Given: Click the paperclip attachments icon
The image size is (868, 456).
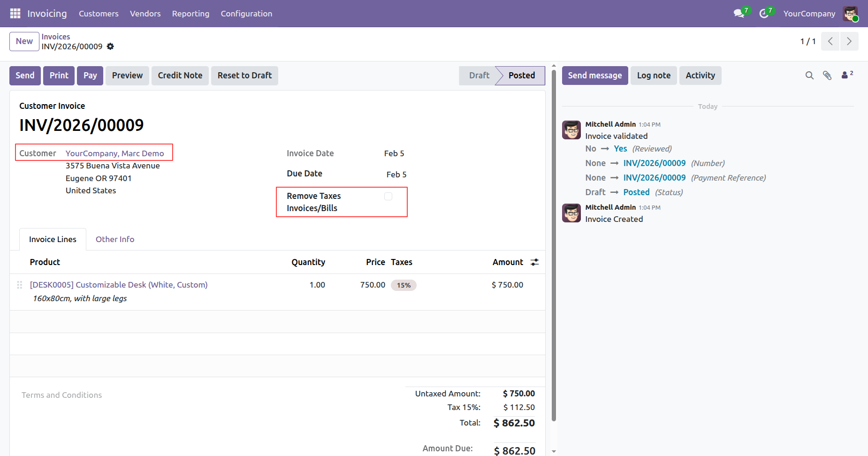Looking at the screenshot, I should [827, 76].
